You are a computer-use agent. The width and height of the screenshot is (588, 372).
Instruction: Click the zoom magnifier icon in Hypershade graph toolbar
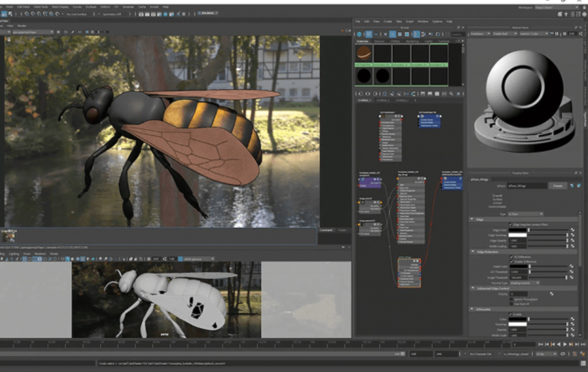point(451,94)
